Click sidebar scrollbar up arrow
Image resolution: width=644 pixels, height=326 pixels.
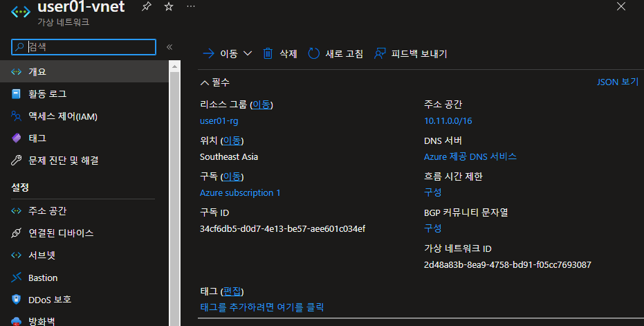coord(174,66)
